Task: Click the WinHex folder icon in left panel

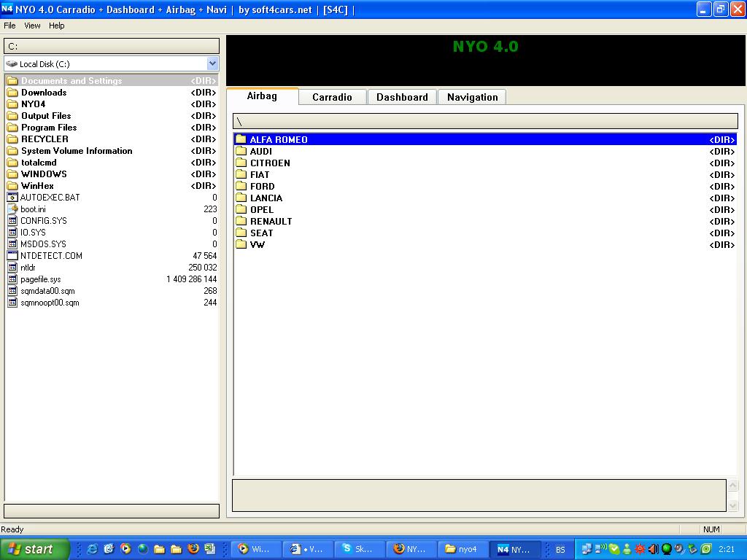Action: tap(12, 186)
